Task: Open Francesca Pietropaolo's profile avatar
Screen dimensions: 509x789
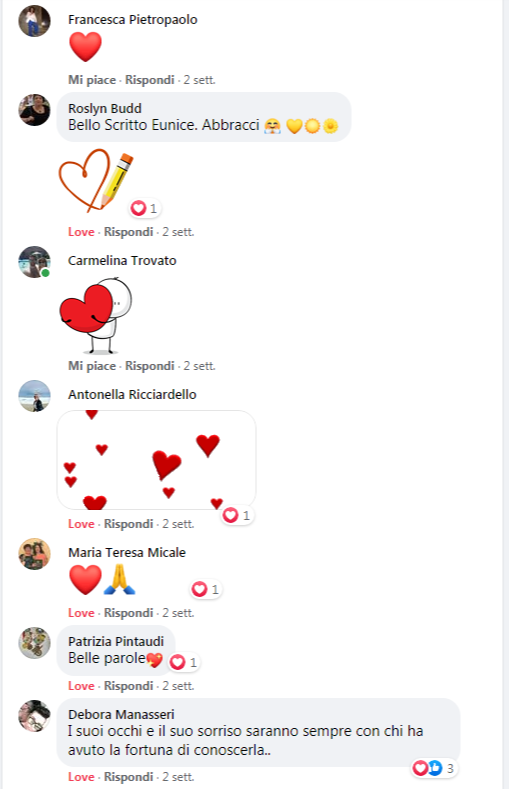Action: [x=34, y=21]
